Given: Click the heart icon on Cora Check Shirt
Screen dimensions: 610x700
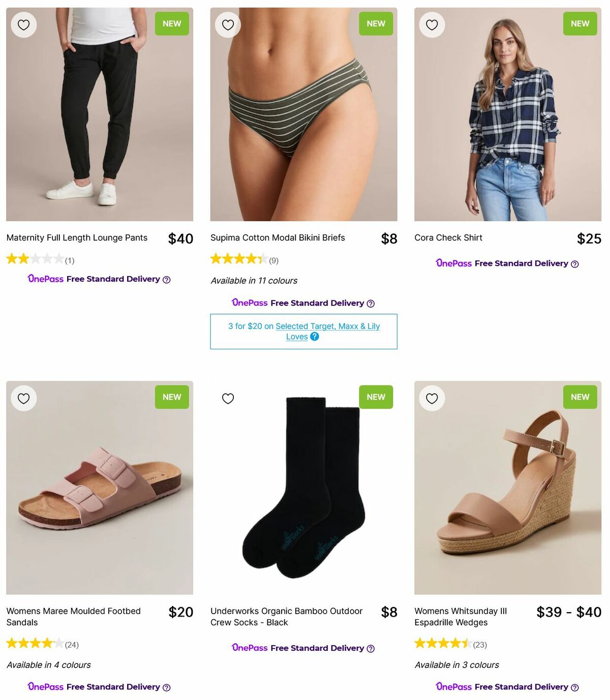Looking at the screenshot, I should 432,24.
